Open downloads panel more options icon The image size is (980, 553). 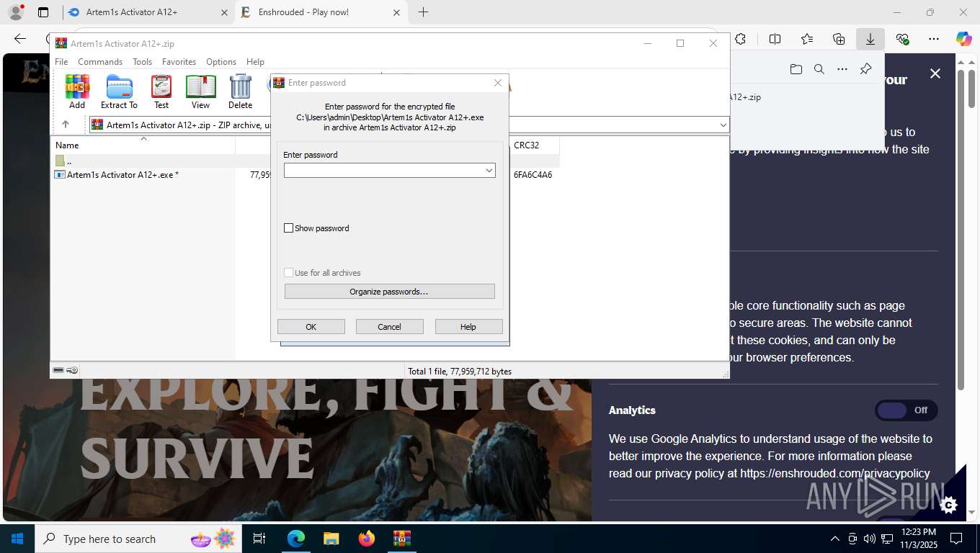pyautogui.click(x=842, y=69)
